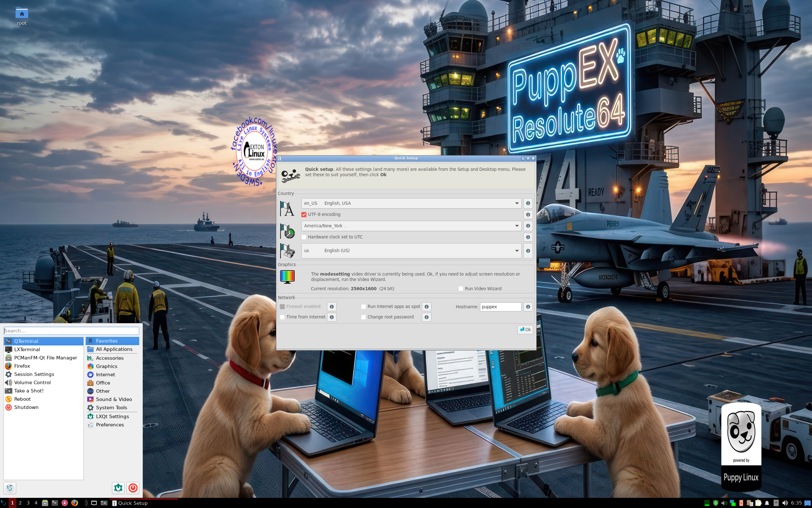
Task: Switch to workspace 2 in pager
Action: pyautogui.click(x=20, y=503)
